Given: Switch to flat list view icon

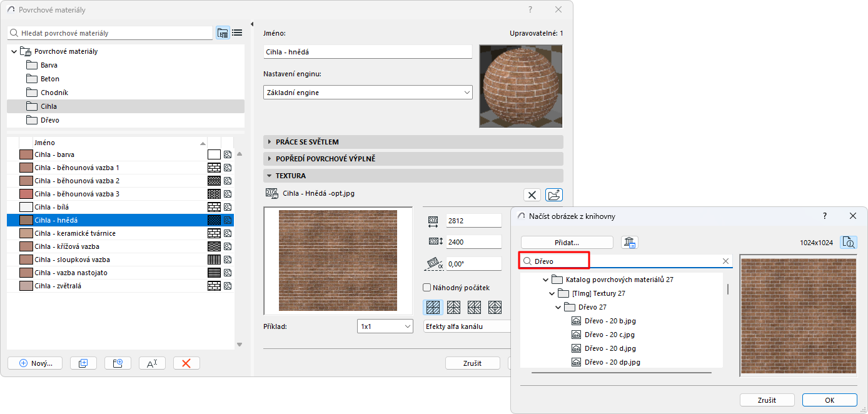Looking at the screenshot, I should point(237,33).
